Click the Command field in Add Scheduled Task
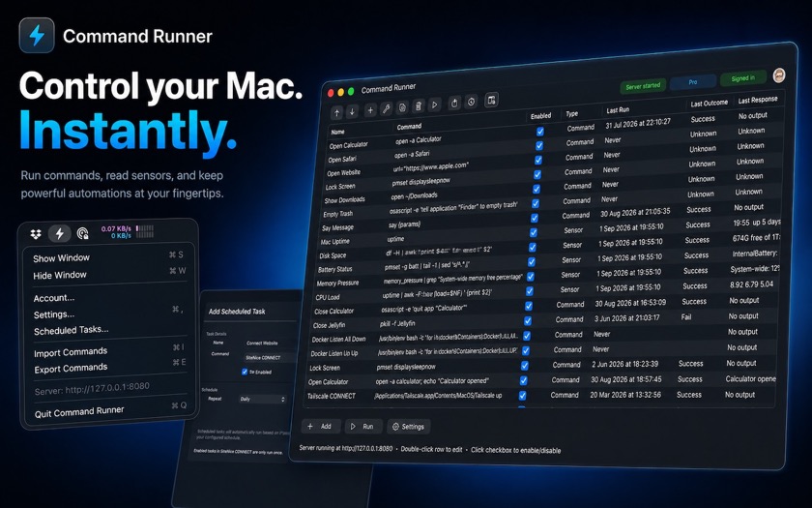Image resolution: width=812 pixels, height=508 pixels. [270, 358]
